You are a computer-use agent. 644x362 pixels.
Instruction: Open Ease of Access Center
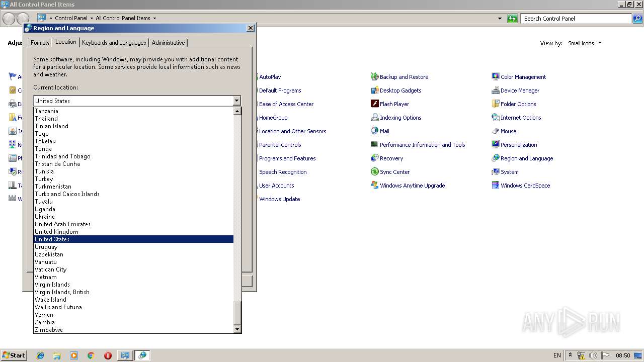point(286,104)
